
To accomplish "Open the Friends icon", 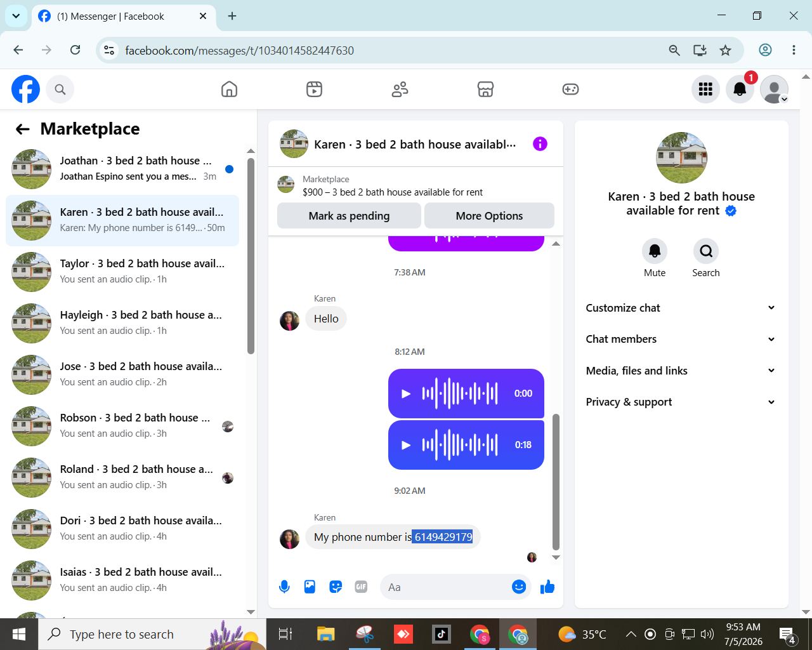I will pyautogui.click(x=400, y=90).
